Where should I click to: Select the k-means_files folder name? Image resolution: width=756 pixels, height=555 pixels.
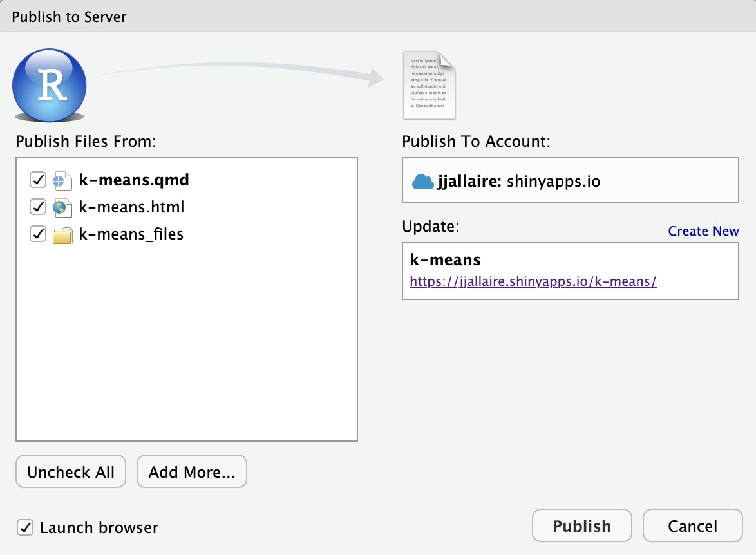tap(131, 234)
